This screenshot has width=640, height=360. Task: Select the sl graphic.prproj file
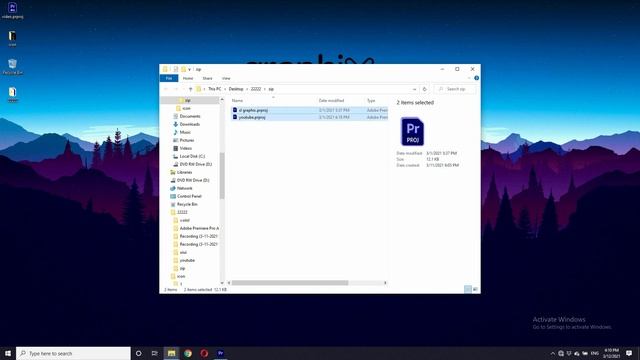253,110
